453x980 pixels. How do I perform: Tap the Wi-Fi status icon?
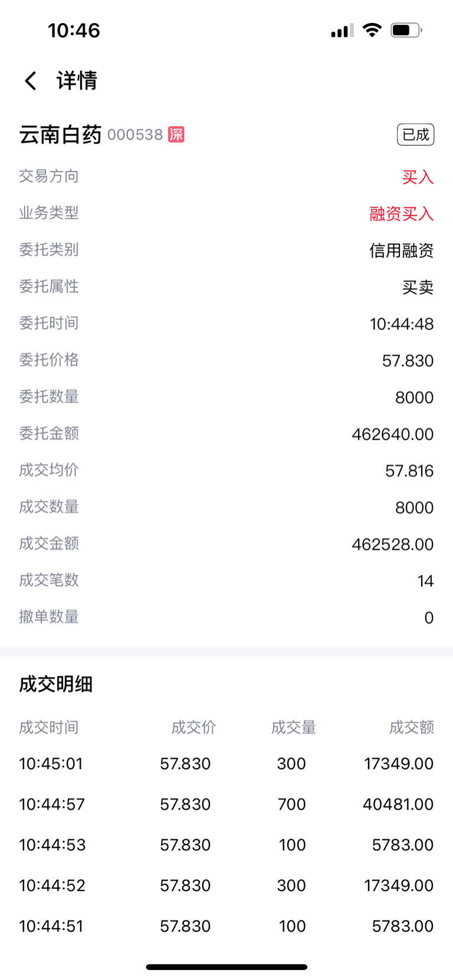click(x=372, y=30)
